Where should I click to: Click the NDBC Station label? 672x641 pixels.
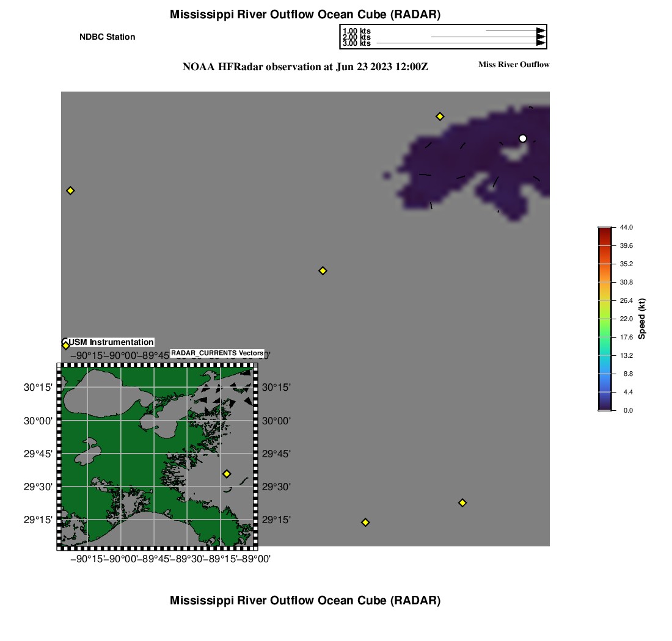tap(108, 37)
